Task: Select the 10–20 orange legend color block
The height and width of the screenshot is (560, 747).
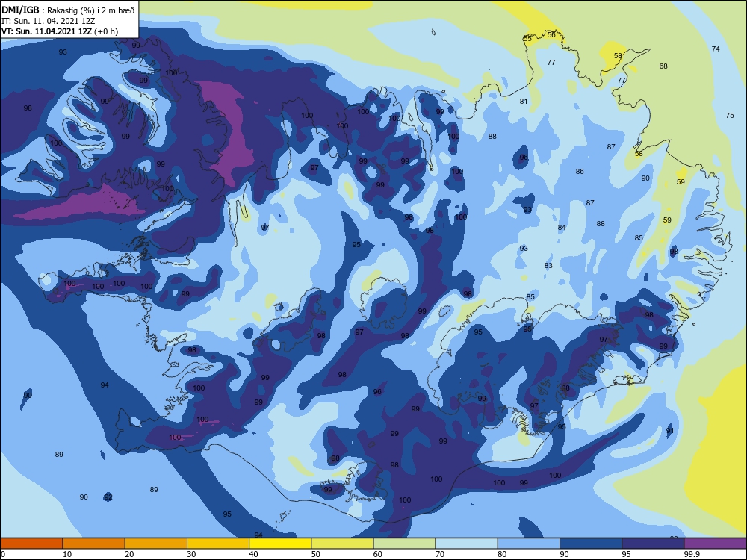Action: point(94,544)
